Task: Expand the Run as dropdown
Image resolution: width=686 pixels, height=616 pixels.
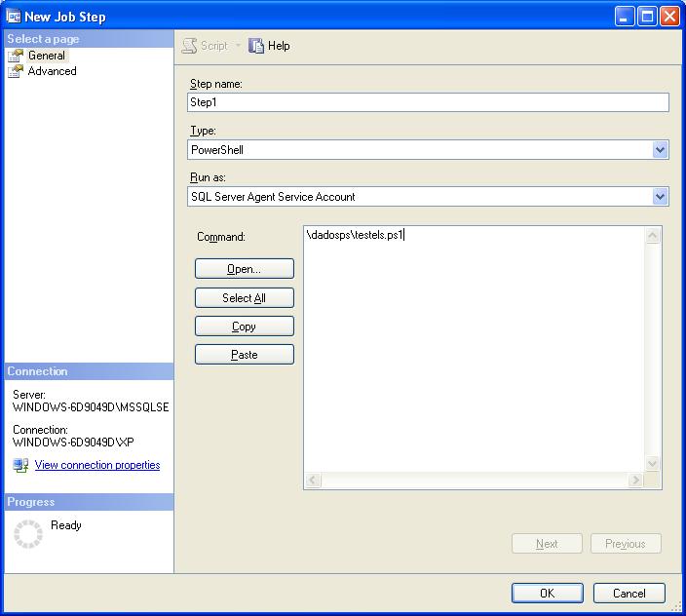Action: click(660, 197)
